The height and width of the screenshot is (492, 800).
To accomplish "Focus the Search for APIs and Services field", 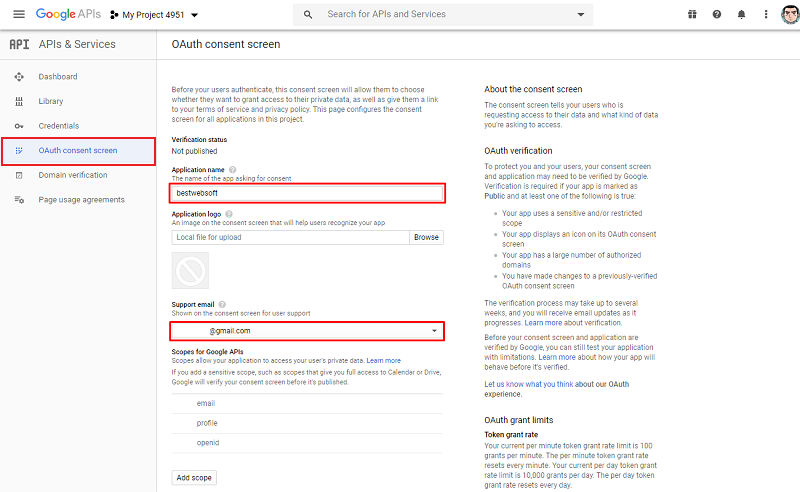I will (x=444, y=14).
